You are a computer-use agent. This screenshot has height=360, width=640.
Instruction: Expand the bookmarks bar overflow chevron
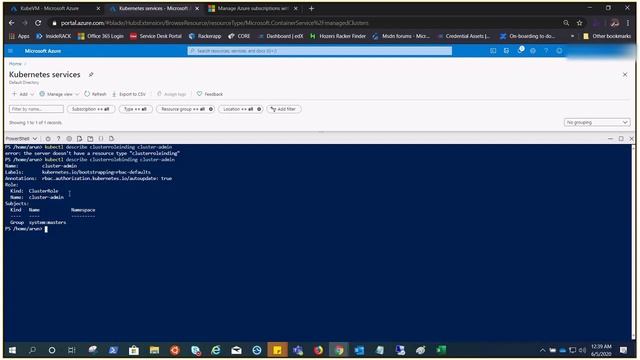pos(573,36)
